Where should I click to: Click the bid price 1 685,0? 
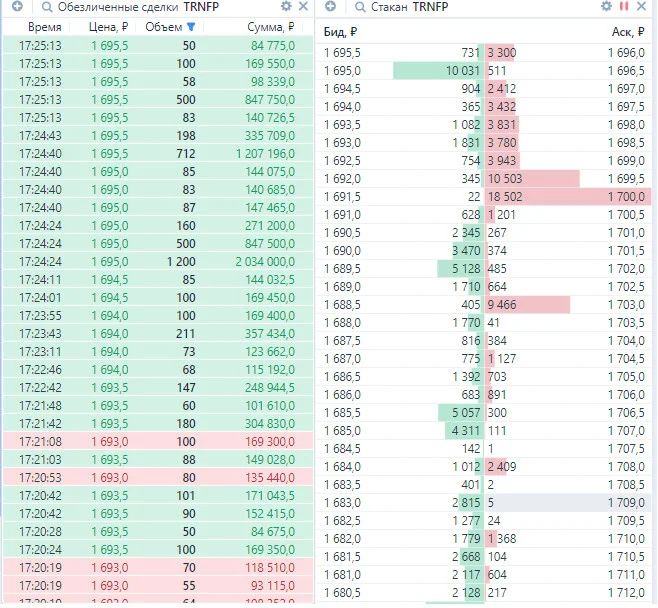tap(342, 431)
